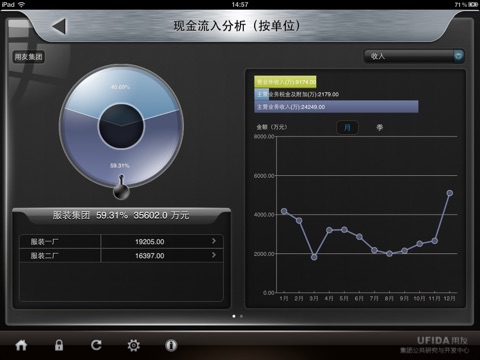The image size is (480, 360).
Task: Select the 59.31% pie slice
Action: pyautogui.click(x=120, y=165)
